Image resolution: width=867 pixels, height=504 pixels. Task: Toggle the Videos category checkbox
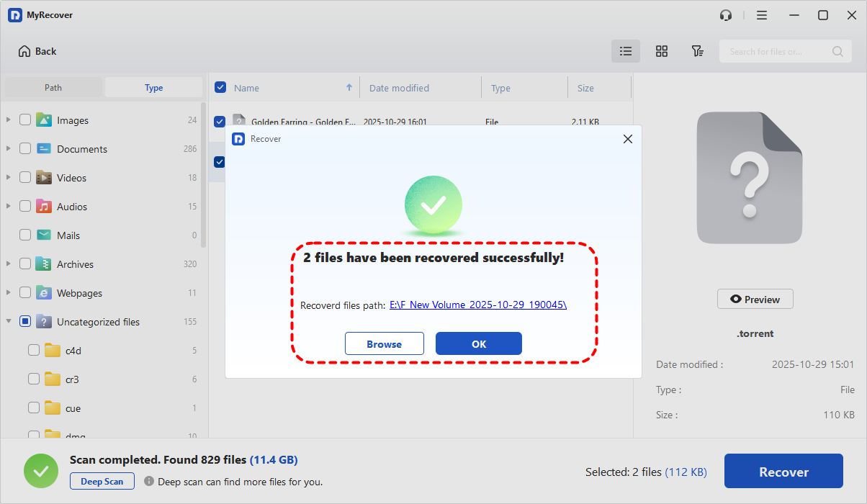(25, 178)
